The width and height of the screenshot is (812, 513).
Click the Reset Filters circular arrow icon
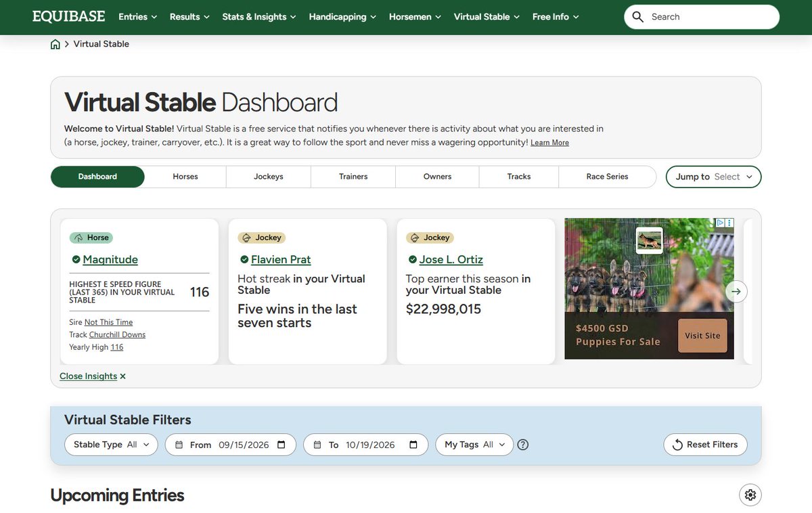coord(677,445)
